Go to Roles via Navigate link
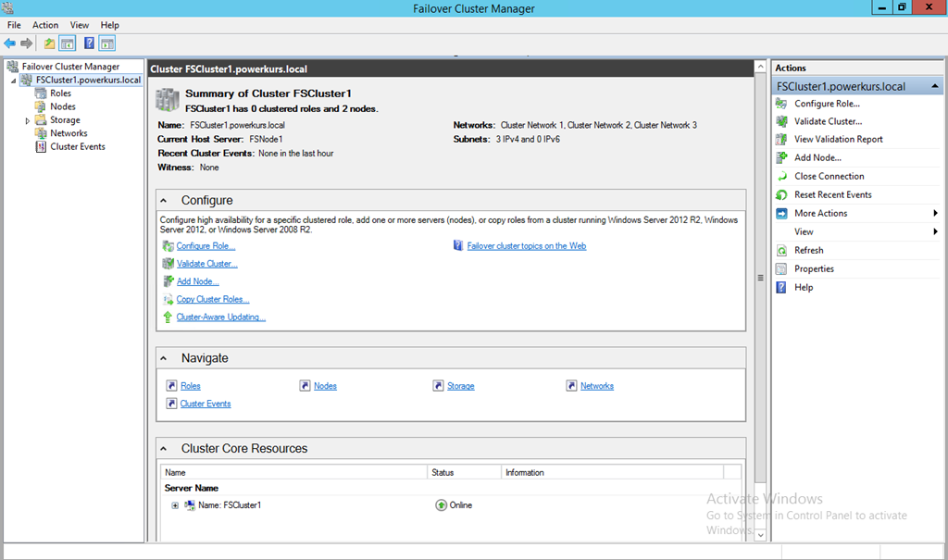The image size is (948, 560). coord(191,386)
